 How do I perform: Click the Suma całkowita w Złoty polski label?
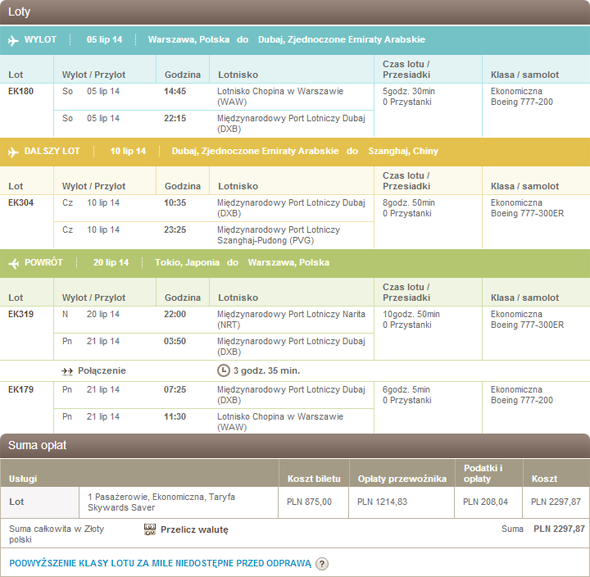point(56,534)
